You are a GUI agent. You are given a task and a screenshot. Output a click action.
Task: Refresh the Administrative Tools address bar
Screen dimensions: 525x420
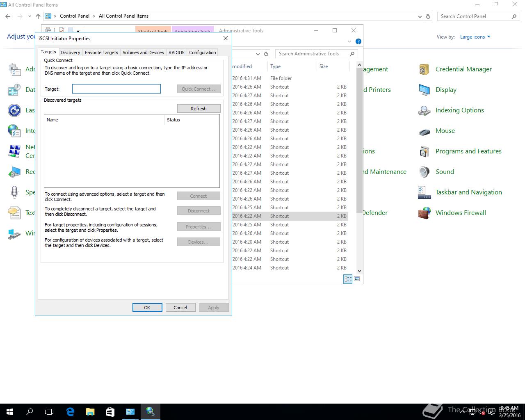266,54
